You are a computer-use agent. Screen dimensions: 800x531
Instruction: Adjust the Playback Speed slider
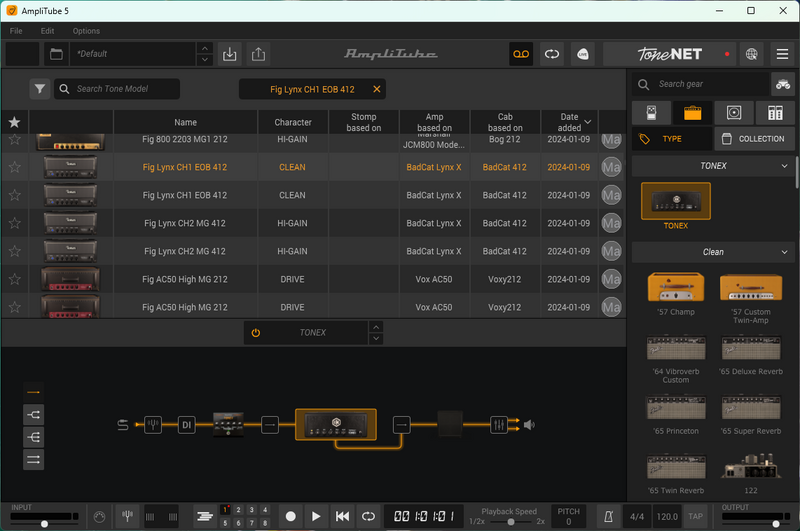tap(510, 522)
